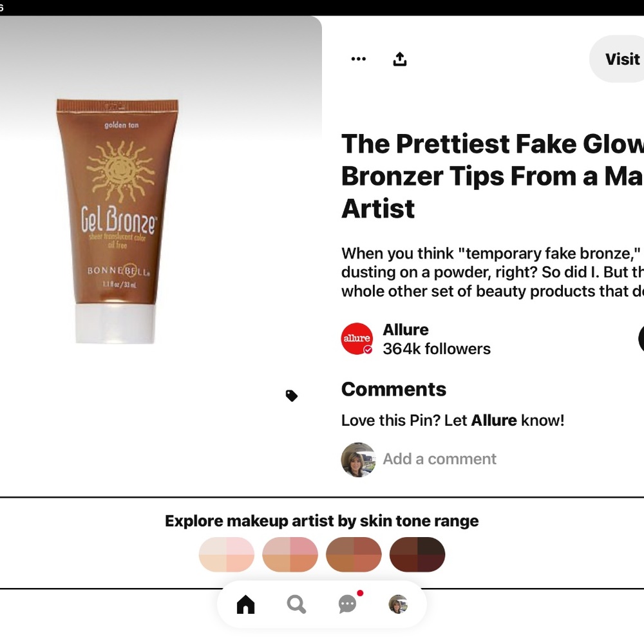Open the three-dot more options menu
Image resolution: width=644 pixels, height=644 pixels.
click(358, 59)
